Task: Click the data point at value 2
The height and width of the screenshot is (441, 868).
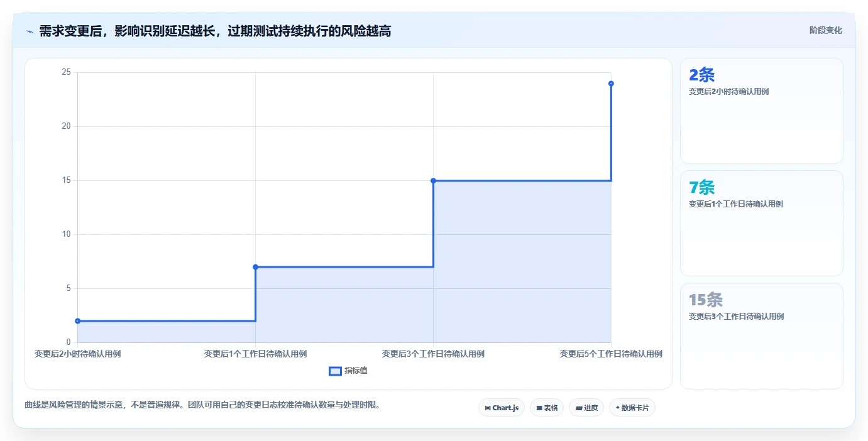Action: (x=78, y=321)
